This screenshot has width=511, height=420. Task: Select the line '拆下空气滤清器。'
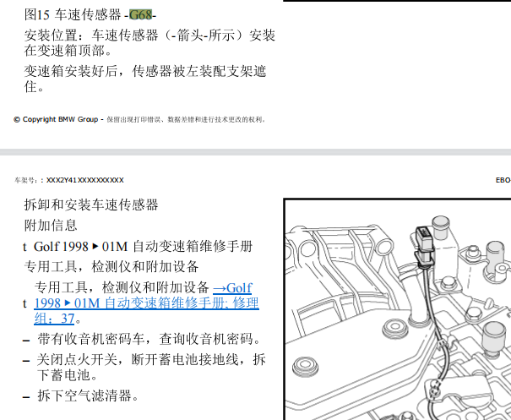88,395
